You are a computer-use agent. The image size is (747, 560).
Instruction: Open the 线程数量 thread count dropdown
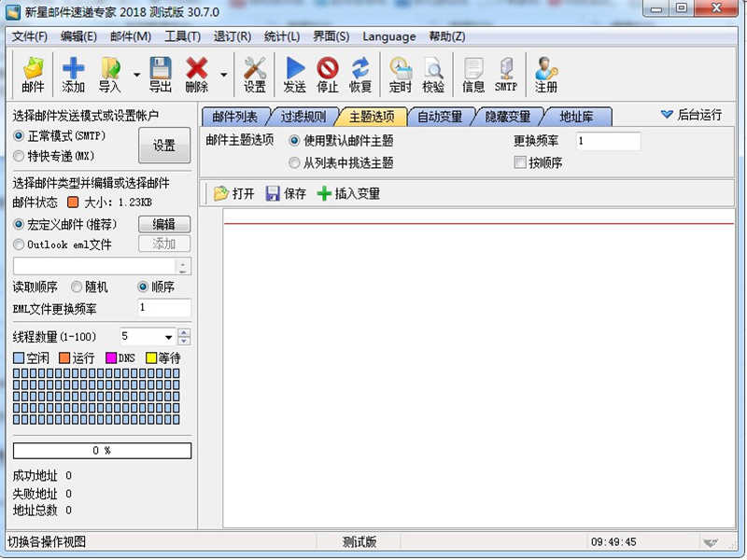168,337
